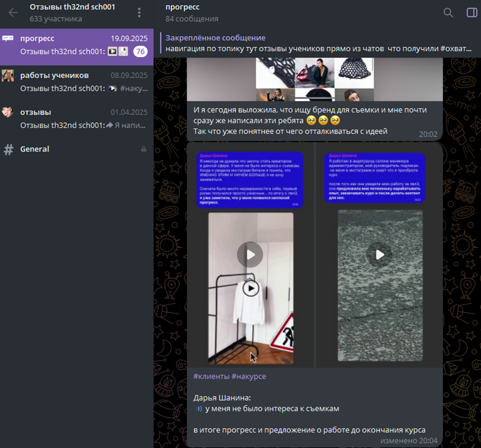Viewport: 481px width, 448px height.
Task: Play the left video with clothing rack
Action: [x=250, y=255]
